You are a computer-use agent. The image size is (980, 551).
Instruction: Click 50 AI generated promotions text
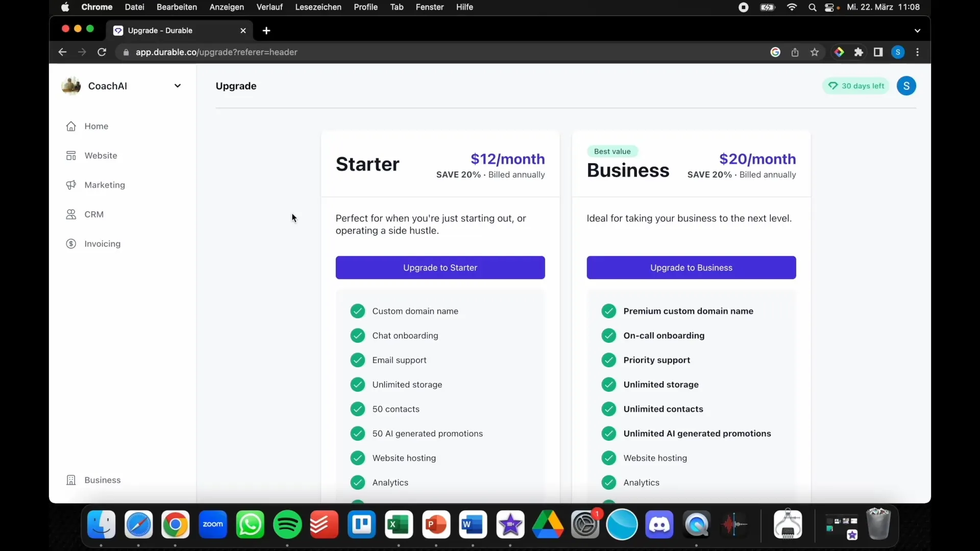point(427,434)
